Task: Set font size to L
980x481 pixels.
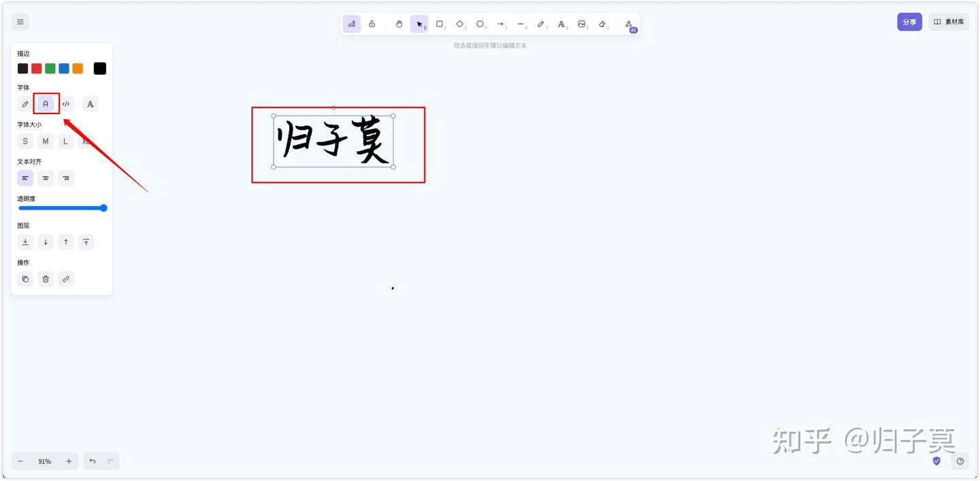Action: click(66, 142)
